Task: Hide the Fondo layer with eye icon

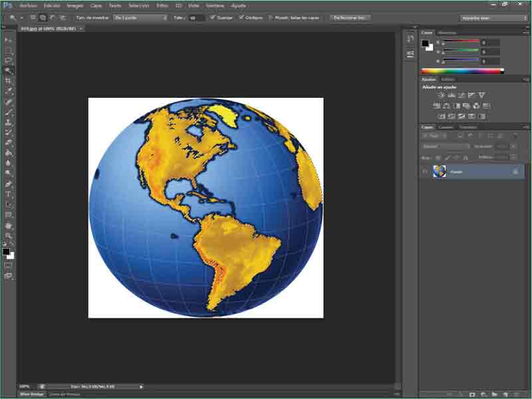Action: (x=426, y=172)
